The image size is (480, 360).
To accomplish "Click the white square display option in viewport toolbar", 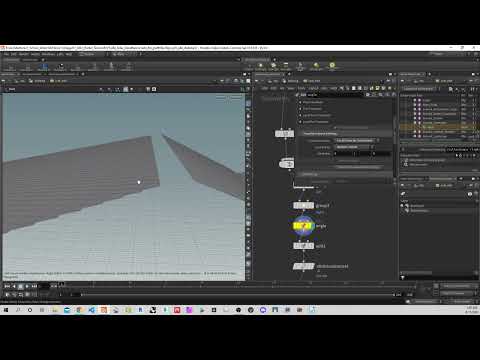I will coord(154,89).
